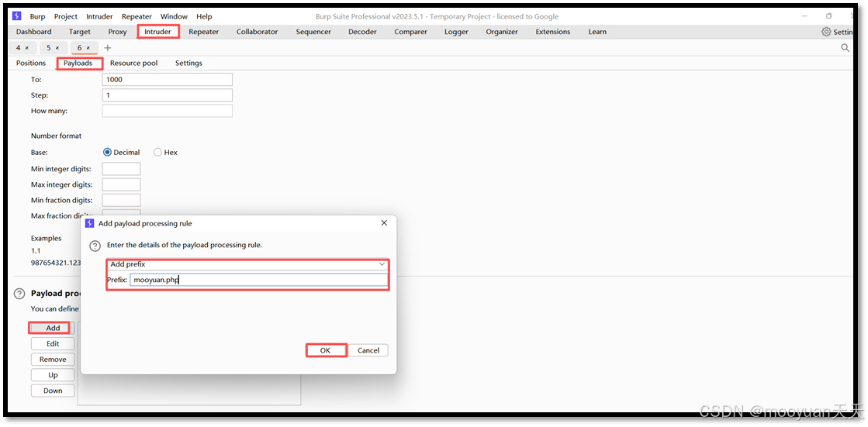Screen dimensions: 868x427
Task: Open the Project menu
Action: 66,16
